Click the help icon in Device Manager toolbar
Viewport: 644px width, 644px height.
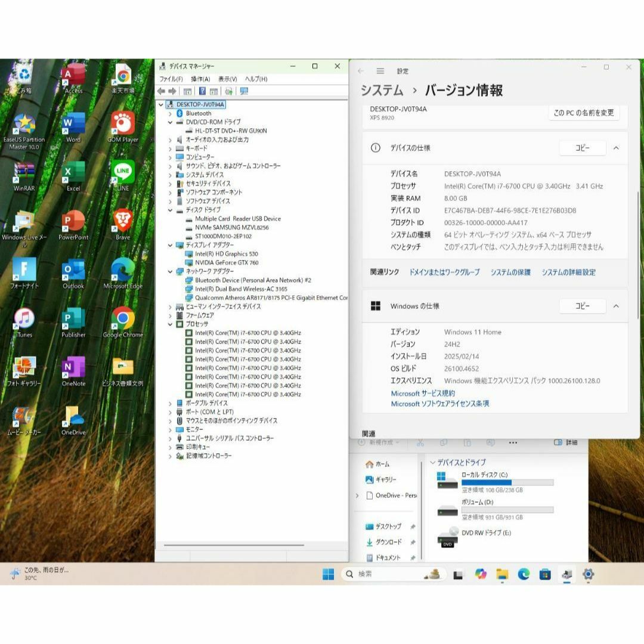tap(203, 91)
